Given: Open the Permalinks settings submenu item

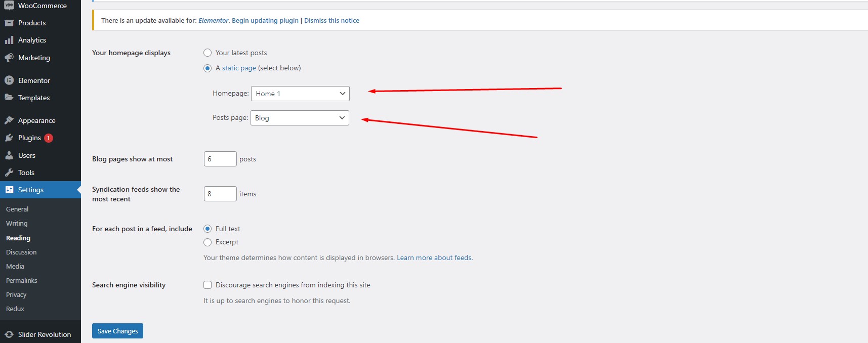Looking at the screenshot, I should (x=22, y=280).
